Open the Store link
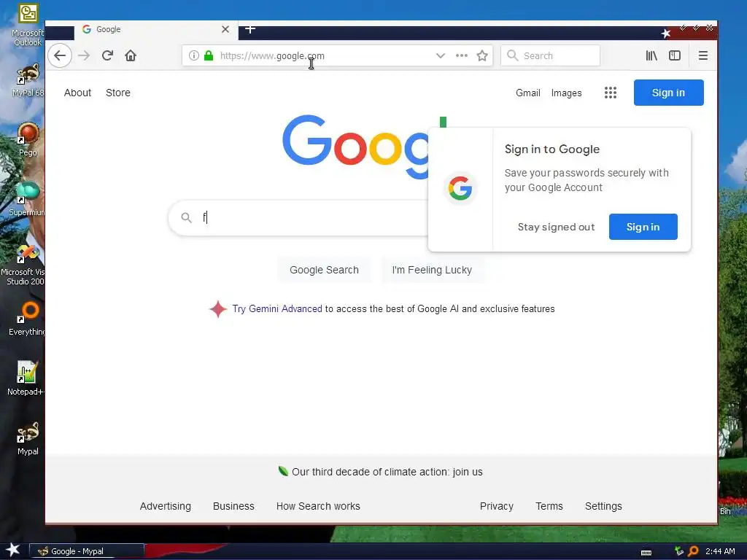747x560 pixels. 118,93
